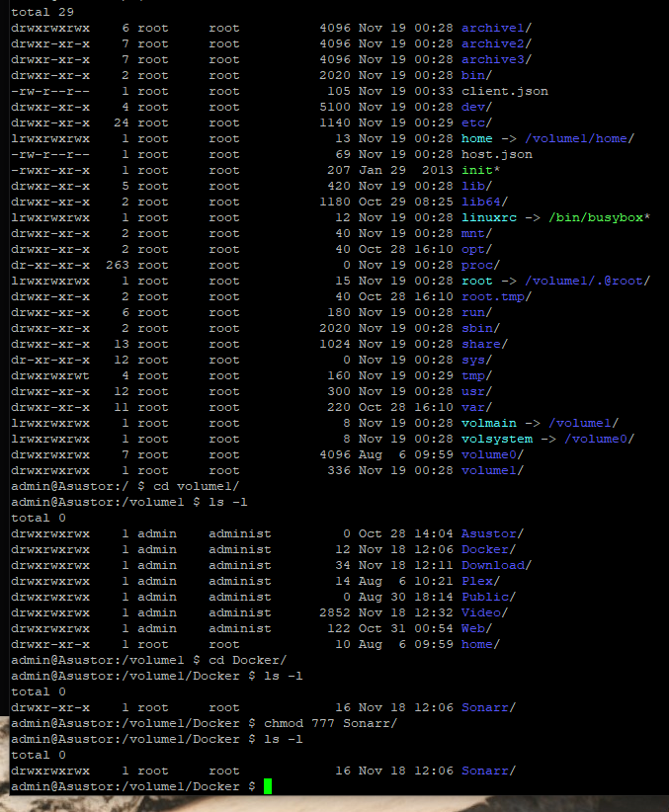Click the Web/ folder name
The width and height of the screenshot is (669, 812).
(x=476, y=628)
